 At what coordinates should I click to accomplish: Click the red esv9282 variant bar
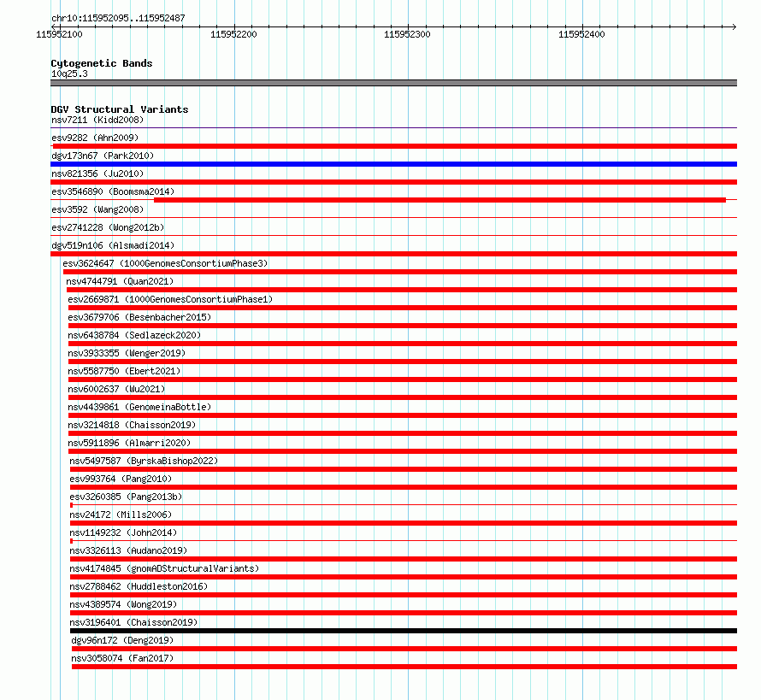pyautogui.click(x=394, y=146)
